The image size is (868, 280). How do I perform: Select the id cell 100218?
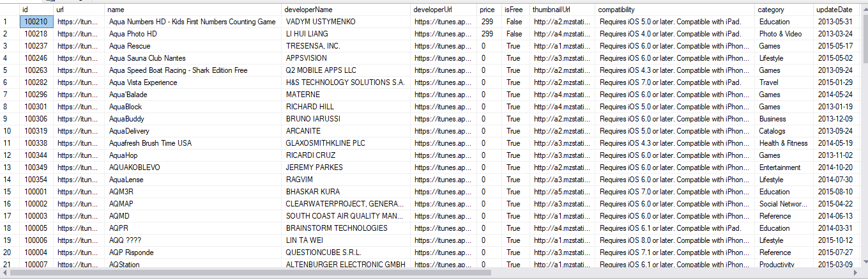coord(37,34)
